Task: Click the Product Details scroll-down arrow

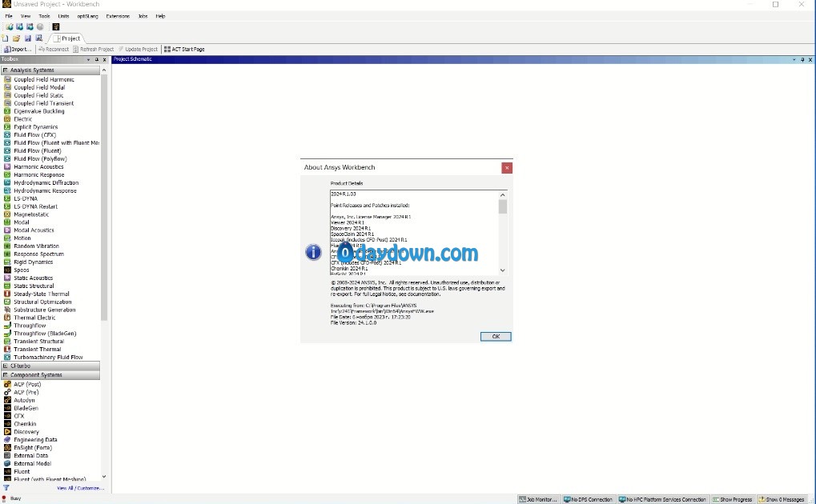Action: [502, 270]
